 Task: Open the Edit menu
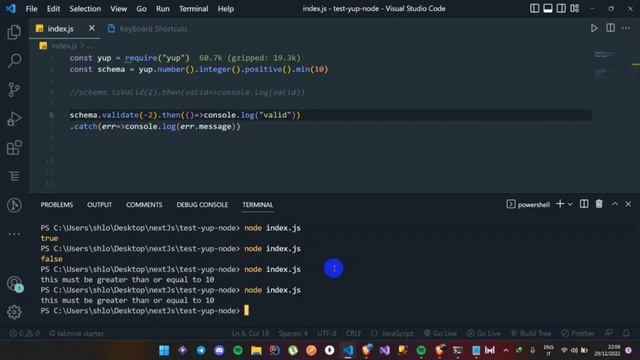pos(53,9)
